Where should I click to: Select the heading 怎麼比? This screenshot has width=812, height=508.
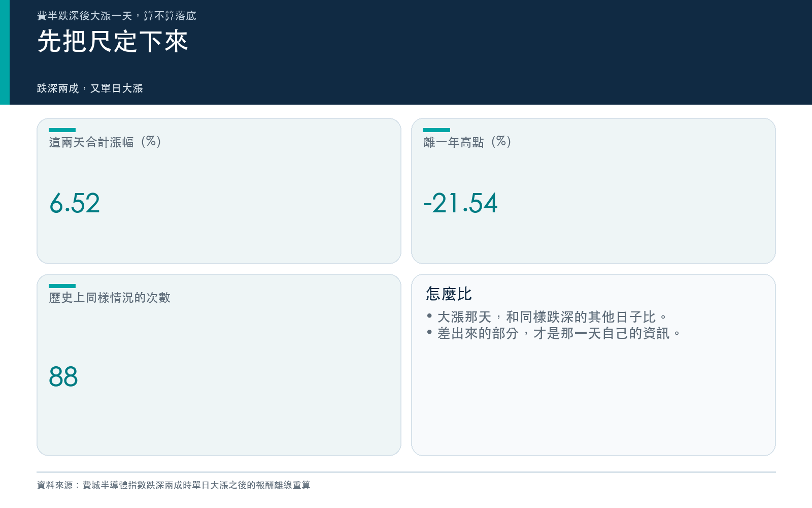click(x=449, y=294)
